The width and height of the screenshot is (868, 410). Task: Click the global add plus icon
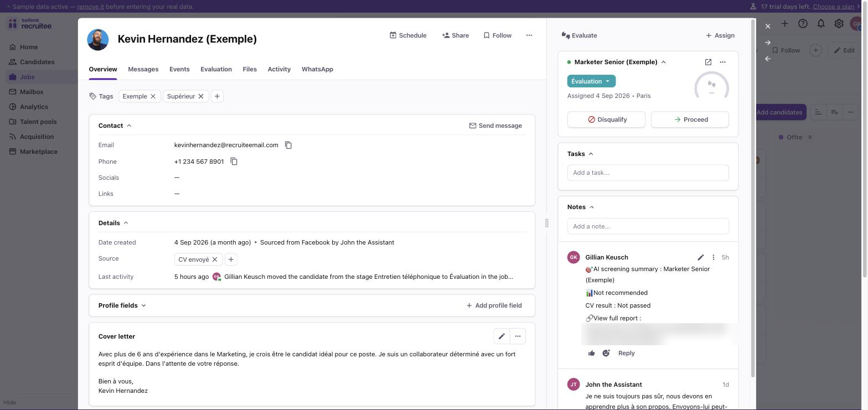click(784, 24)
